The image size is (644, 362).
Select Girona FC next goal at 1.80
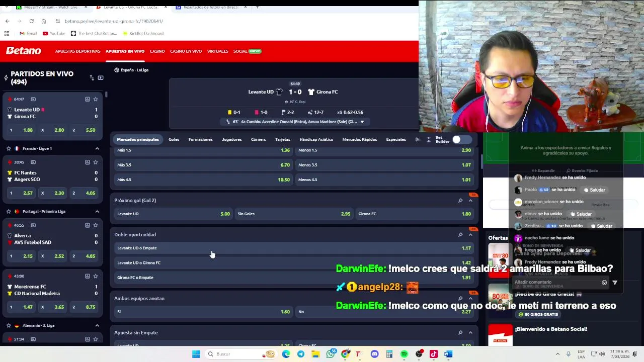[415, 214]
